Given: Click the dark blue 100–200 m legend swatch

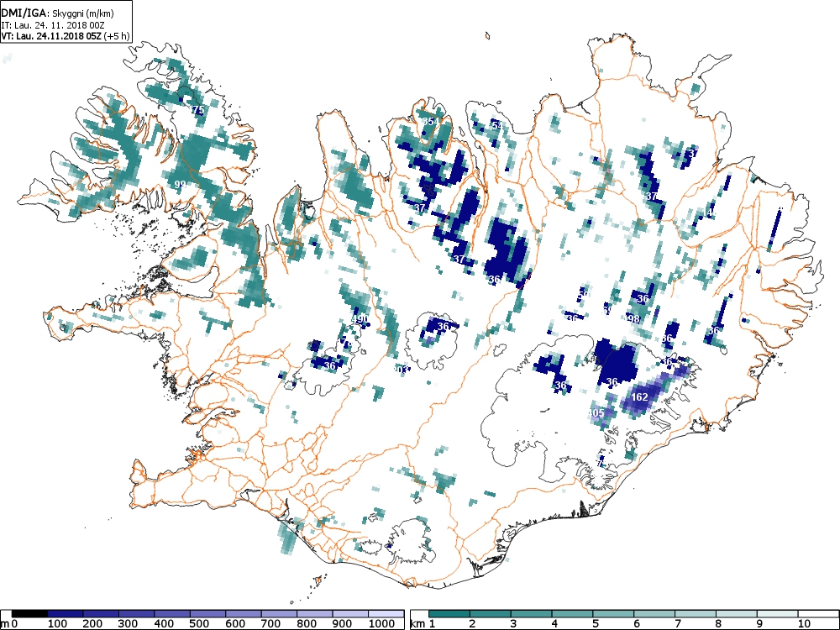Looking at the screenshot, I should click(66, 614).
